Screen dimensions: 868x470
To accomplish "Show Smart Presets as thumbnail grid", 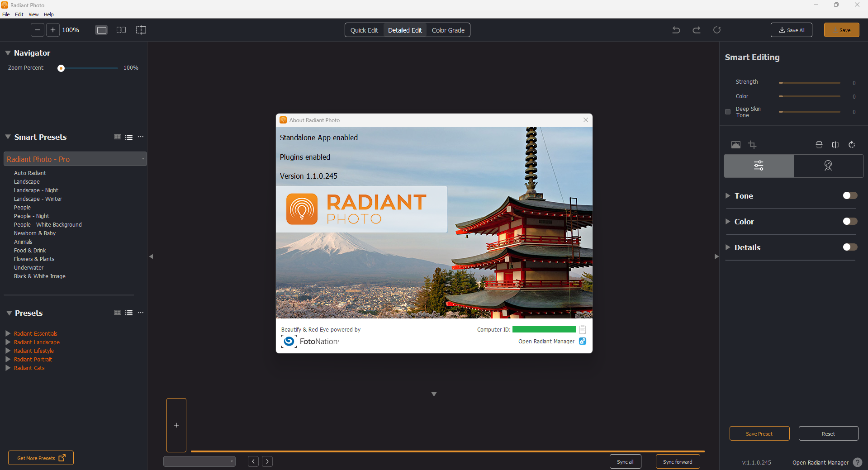I will (x=118, y=137).
